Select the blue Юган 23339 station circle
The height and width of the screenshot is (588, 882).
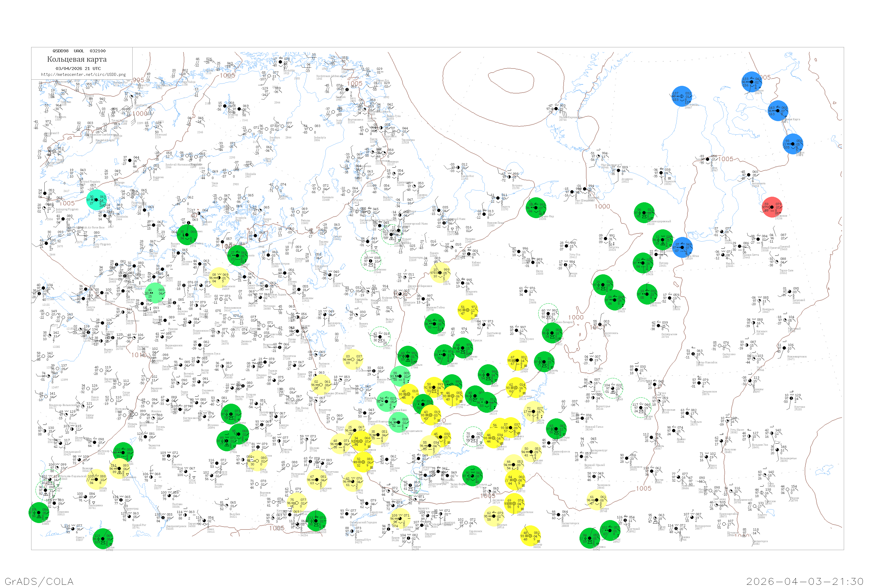[682, 247]
